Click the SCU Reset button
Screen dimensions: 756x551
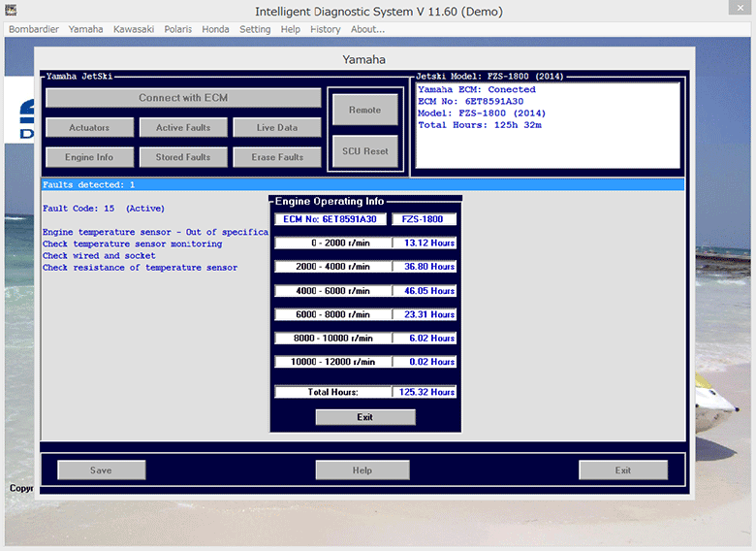click(x=365, y=151)
